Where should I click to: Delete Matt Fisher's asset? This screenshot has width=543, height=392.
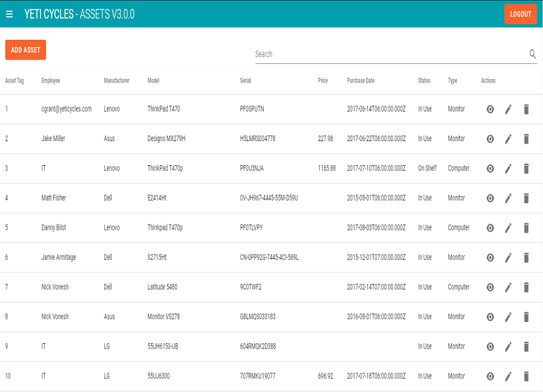pos(526,198)
